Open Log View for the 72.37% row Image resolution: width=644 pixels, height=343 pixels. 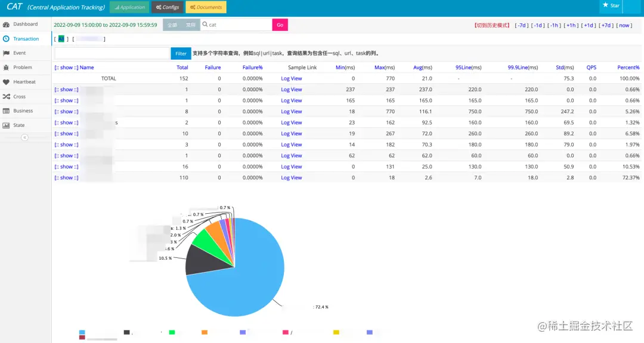click(291, 178)
